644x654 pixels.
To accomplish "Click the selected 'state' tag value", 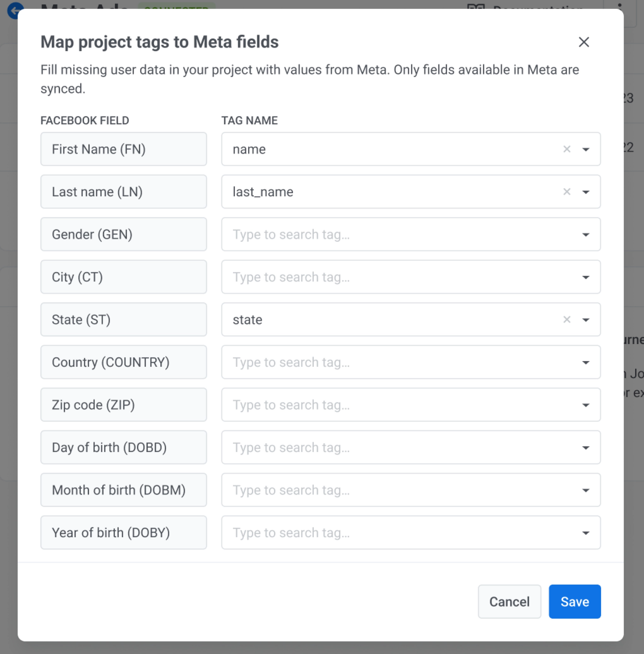I will pos(247,319).
